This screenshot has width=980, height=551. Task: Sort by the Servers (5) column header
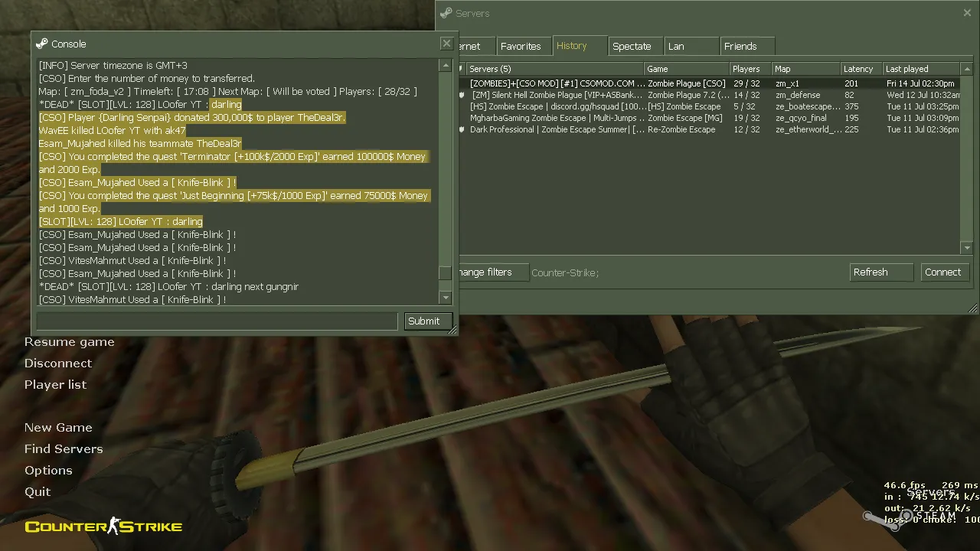pos(554,69)
